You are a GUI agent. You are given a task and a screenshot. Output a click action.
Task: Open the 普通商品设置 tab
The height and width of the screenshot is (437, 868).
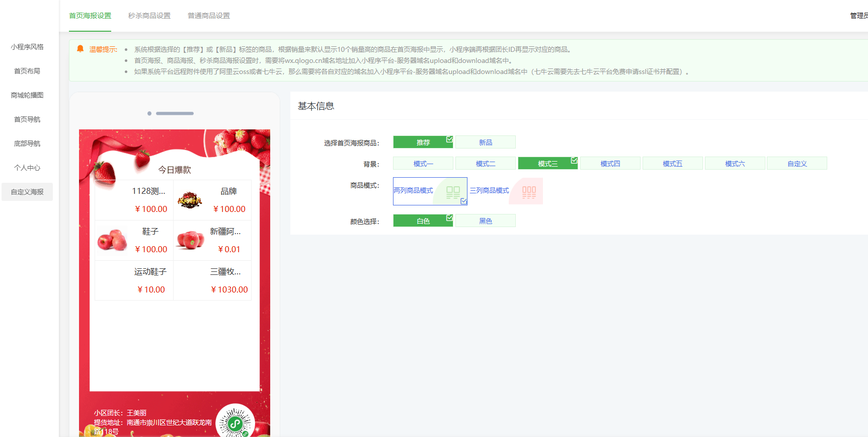(208, 16)
